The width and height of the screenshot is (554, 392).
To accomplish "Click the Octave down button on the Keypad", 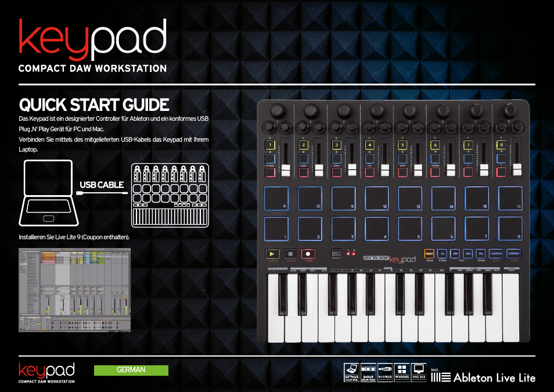I will click(496, 253).
